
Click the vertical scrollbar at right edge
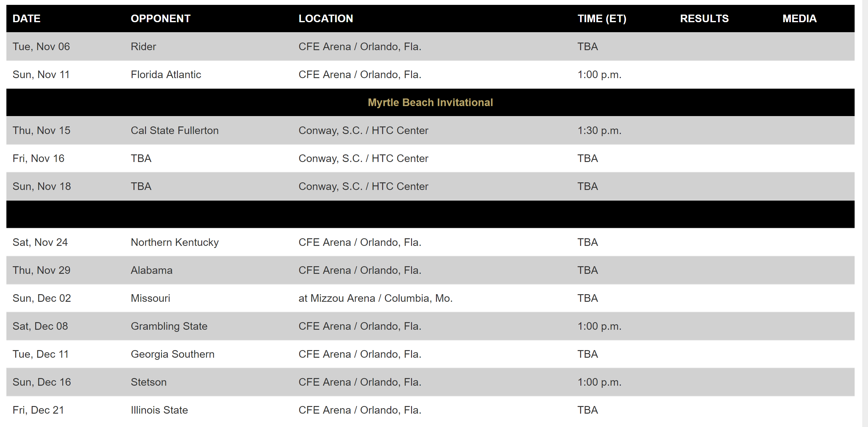click(x=865, y=213)
